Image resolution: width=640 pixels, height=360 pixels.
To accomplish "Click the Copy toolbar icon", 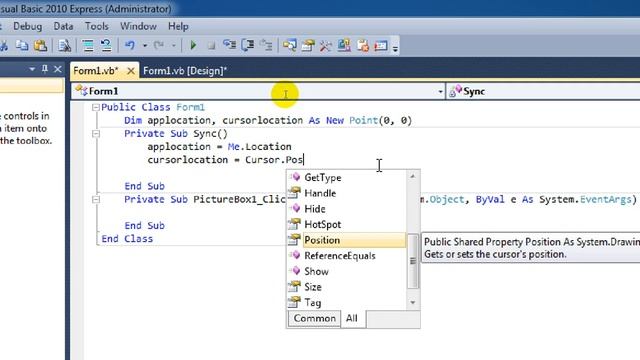I will coord(22,45).
